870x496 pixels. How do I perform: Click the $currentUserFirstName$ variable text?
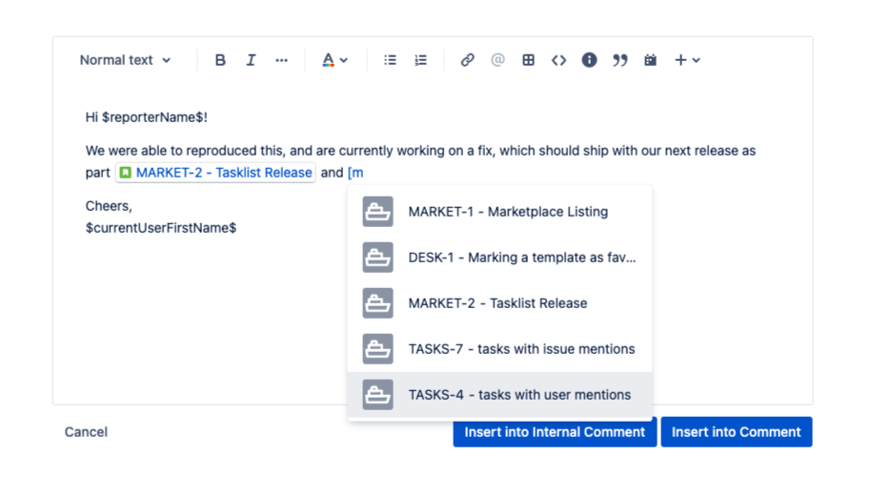(161, 228)
